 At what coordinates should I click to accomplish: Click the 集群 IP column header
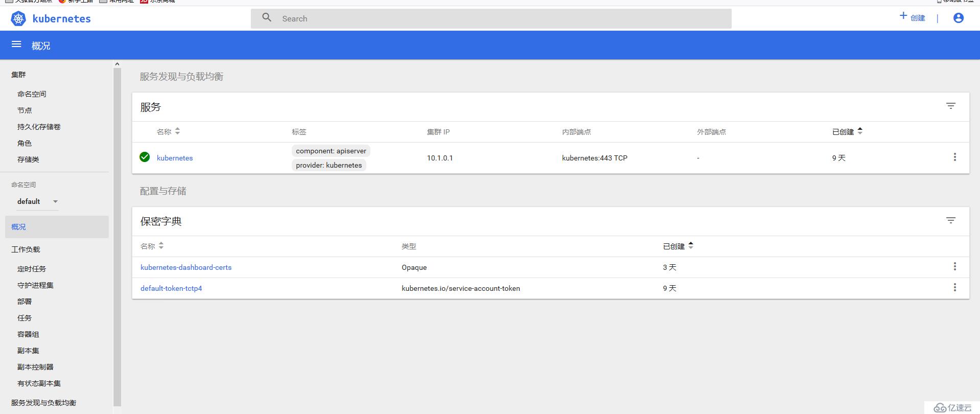tap(438, 132)
